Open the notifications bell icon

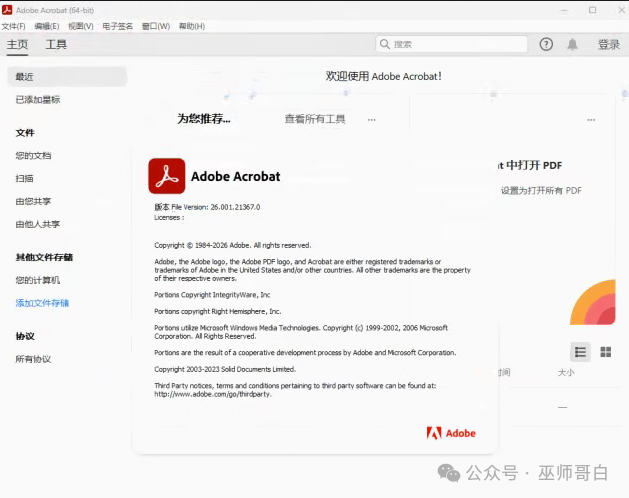(572, 44)
